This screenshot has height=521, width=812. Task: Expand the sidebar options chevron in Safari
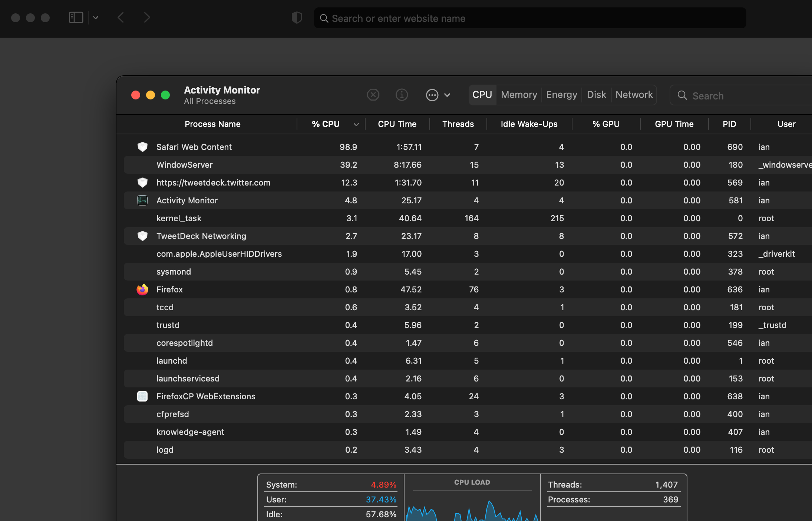[96, 17]
